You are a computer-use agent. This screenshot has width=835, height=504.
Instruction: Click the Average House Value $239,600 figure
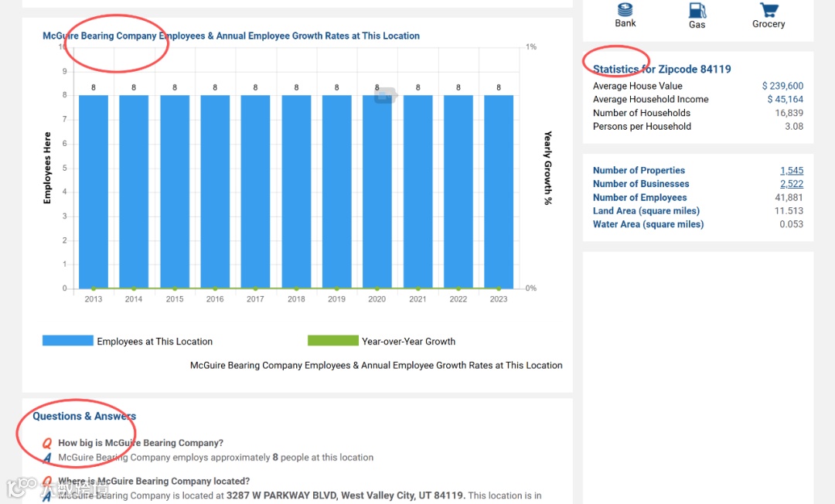click(x=782, y=86)
